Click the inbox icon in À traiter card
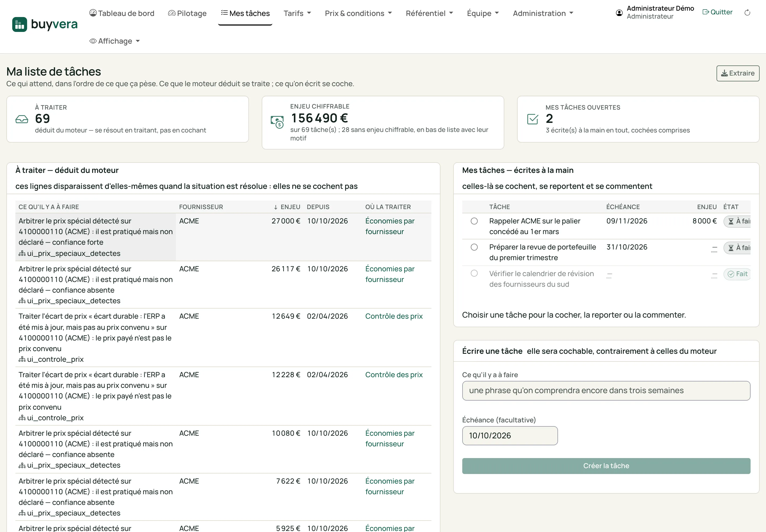 click(x=22, y=119)
